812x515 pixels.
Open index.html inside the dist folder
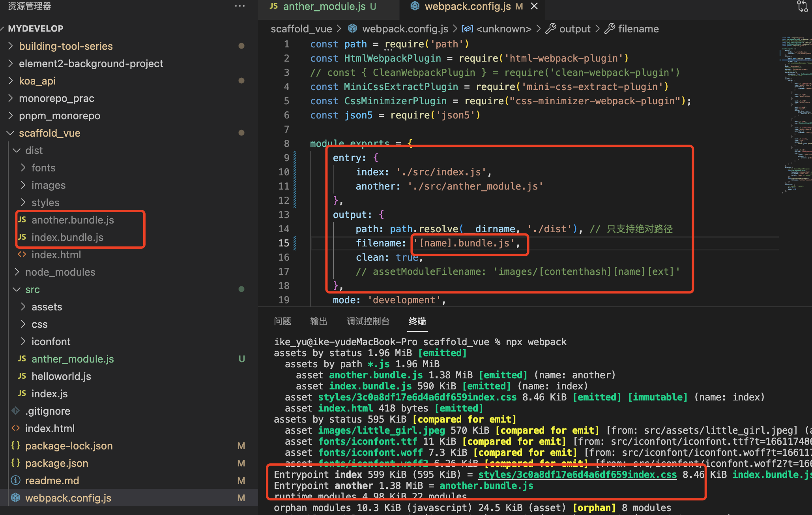(x=56, y=255)
